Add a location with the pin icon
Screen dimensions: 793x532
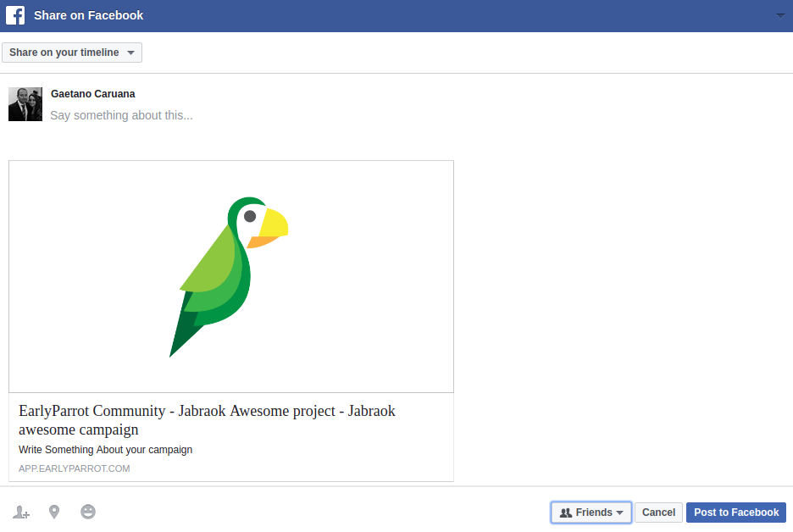(54, 512)
